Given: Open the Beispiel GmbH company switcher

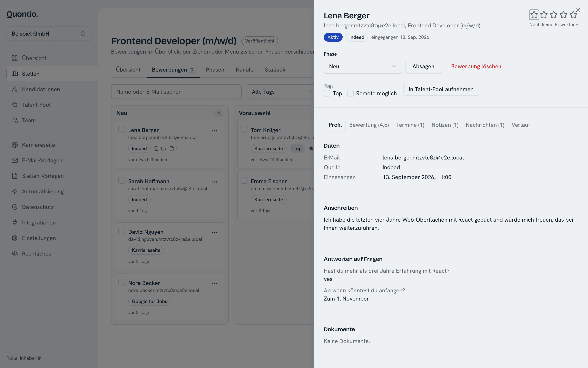Looking at the screenshot, I should (49, 34).
